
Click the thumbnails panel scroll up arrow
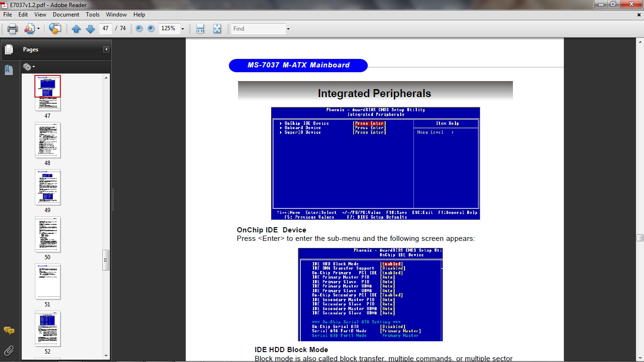(x=106, y=78)
